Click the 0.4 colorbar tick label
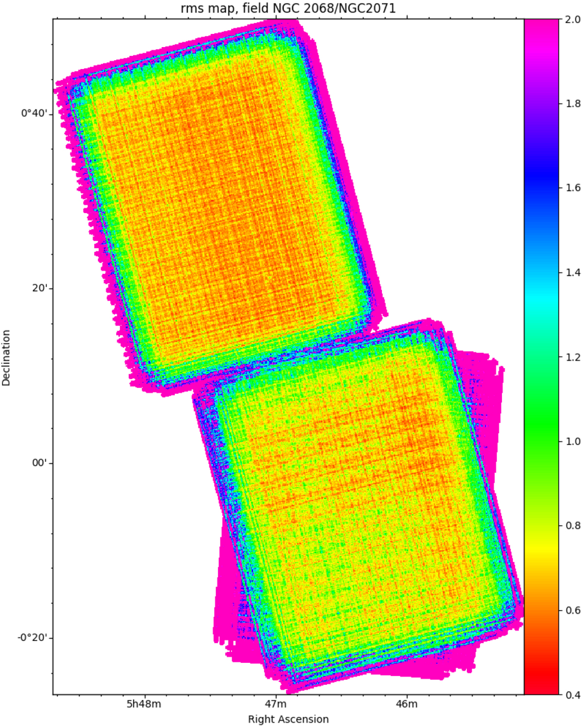The image size is (583, 728). click(x=573, y=694)
